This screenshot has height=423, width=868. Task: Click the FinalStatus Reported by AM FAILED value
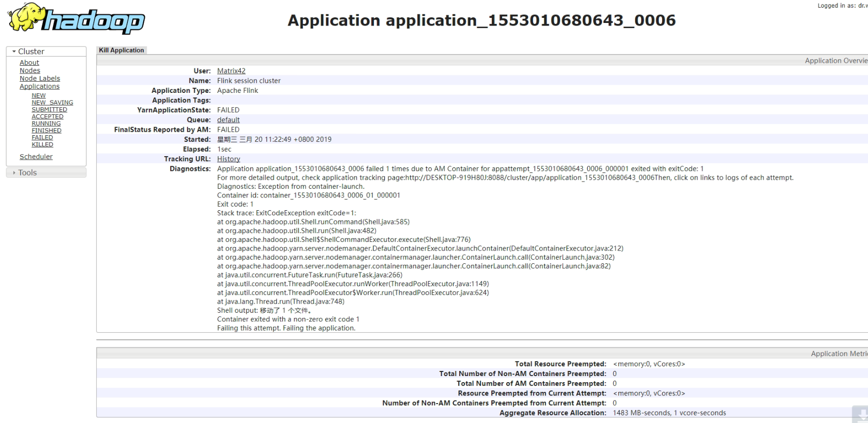tap(228, 130)
